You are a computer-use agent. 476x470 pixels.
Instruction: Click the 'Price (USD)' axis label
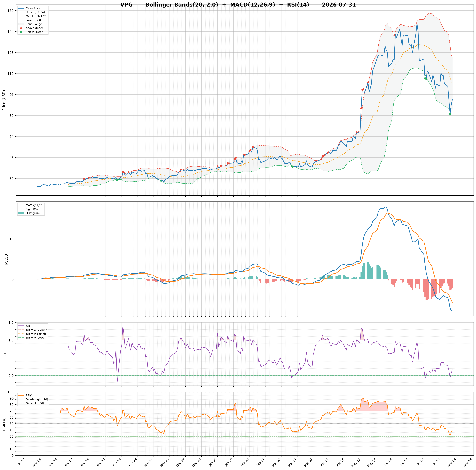click(x=4, y=100)
